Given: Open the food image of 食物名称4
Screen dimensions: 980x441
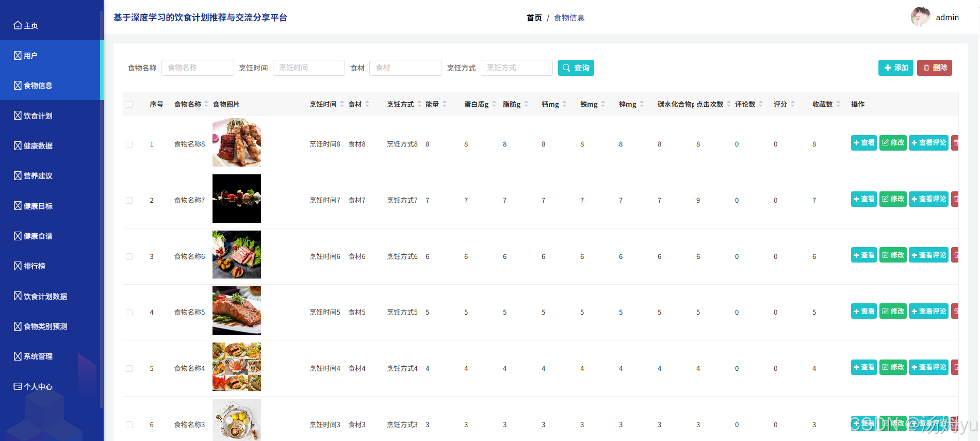Looking at the screenshot, I should 237,367.
